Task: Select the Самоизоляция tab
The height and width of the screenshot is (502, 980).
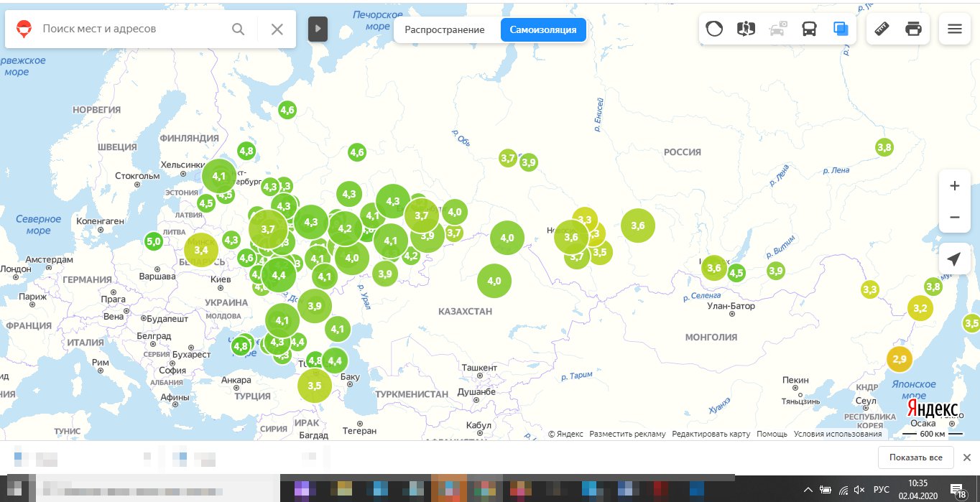Action: click(x=542, y=30)
